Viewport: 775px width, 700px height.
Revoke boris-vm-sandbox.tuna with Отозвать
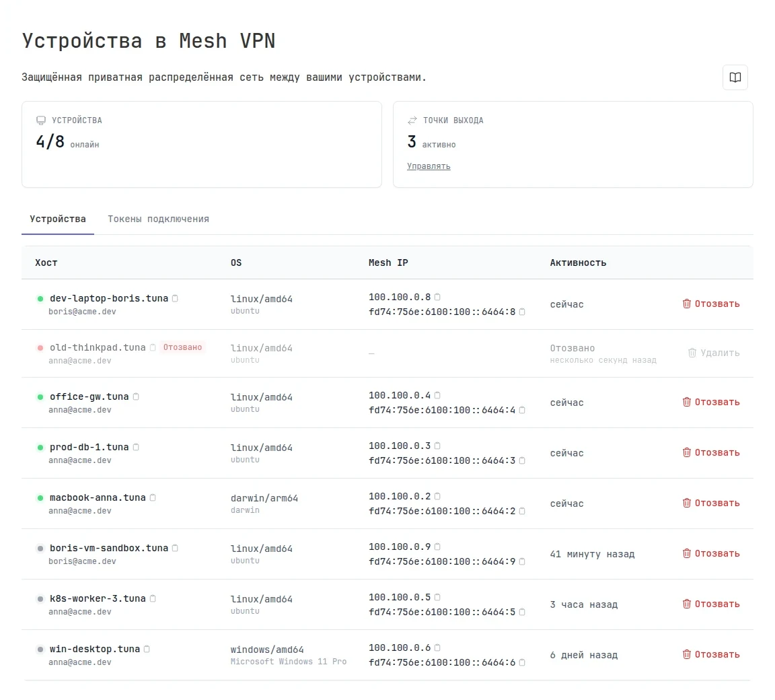[710, 553]
